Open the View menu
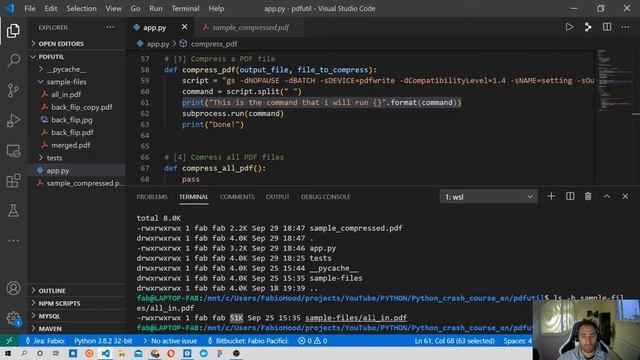The width and height of the screenshot is (640, 360). pyautogui.click(x=113, y=8)
